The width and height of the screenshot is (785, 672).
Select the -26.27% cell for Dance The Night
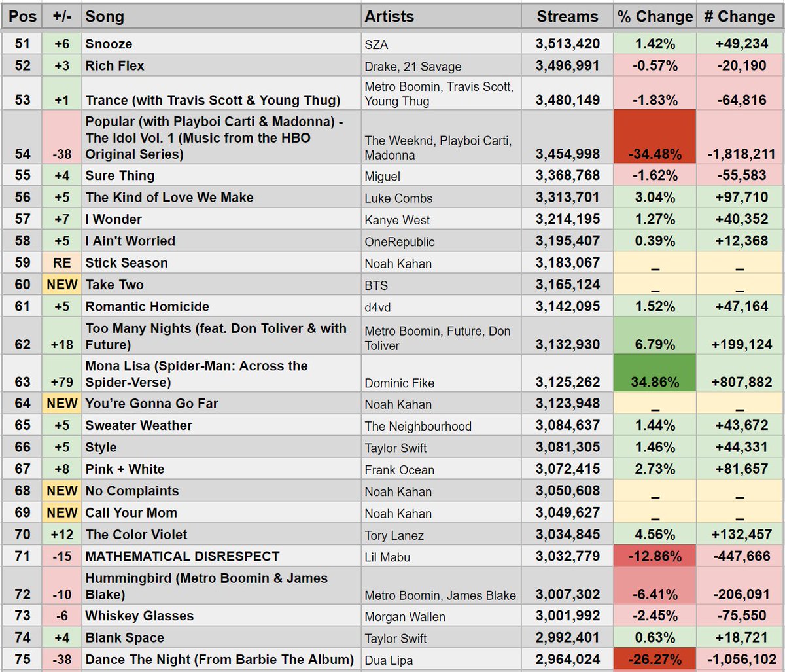(654, 660)
